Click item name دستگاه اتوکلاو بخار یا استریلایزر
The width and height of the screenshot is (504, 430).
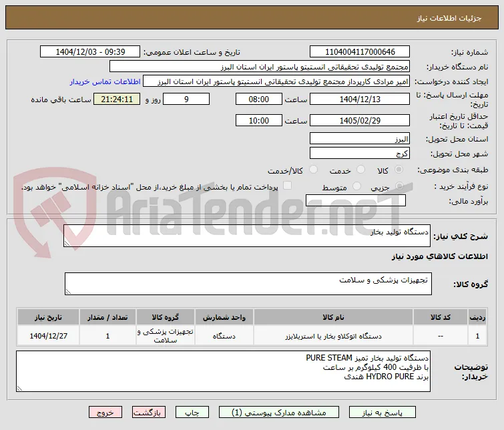point(333,336)
